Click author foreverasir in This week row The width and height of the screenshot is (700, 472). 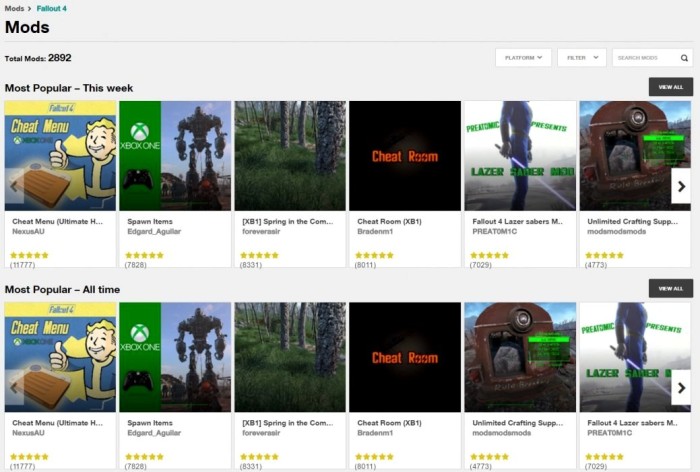click(x=261, y=231)
